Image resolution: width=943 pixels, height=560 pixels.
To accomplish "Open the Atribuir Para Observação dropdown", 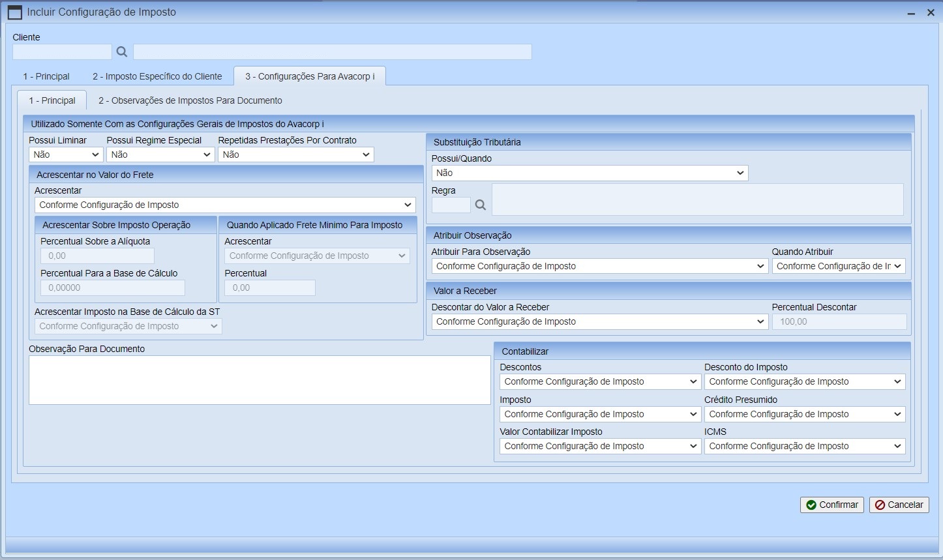I will pyautogui.click(x=599, y=266).
